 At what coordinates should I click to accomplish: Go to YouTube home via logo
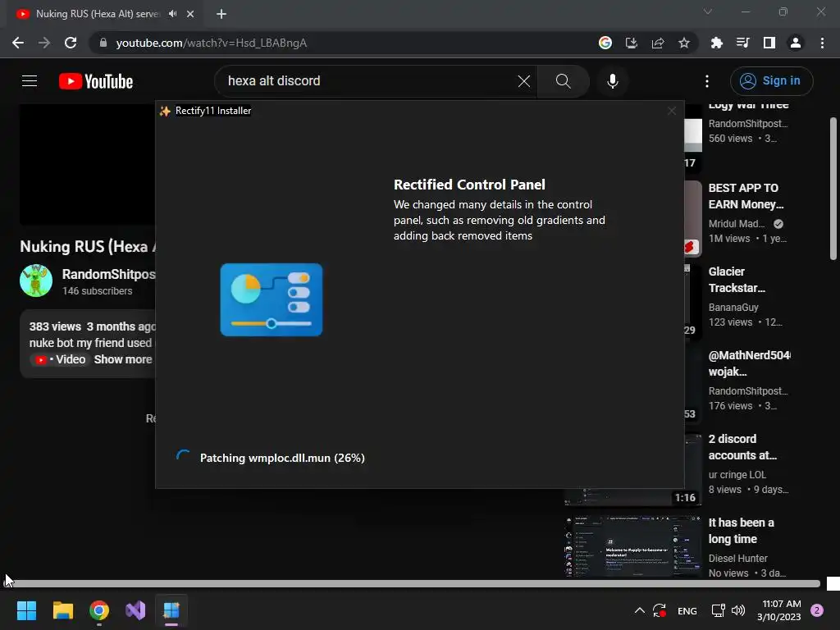pos(96,81)
